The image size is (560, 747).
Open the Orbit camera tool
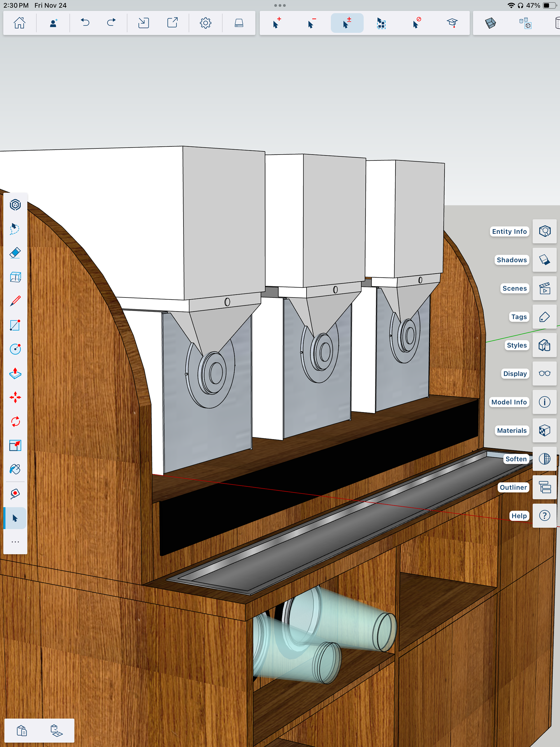click(x=15, y=205)
